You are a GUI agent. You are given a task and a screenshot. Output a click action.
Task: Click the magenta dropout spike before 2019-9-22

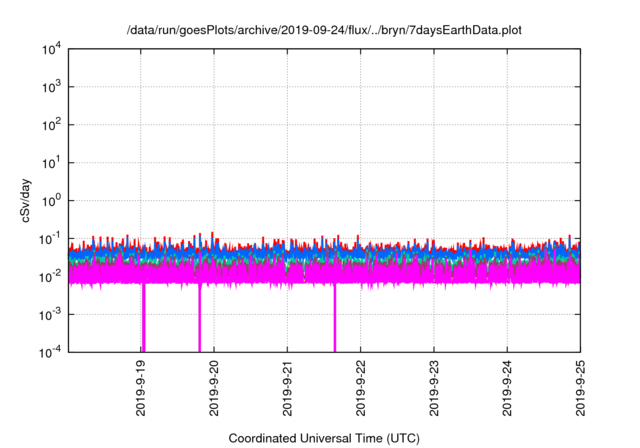pos(335,317)
